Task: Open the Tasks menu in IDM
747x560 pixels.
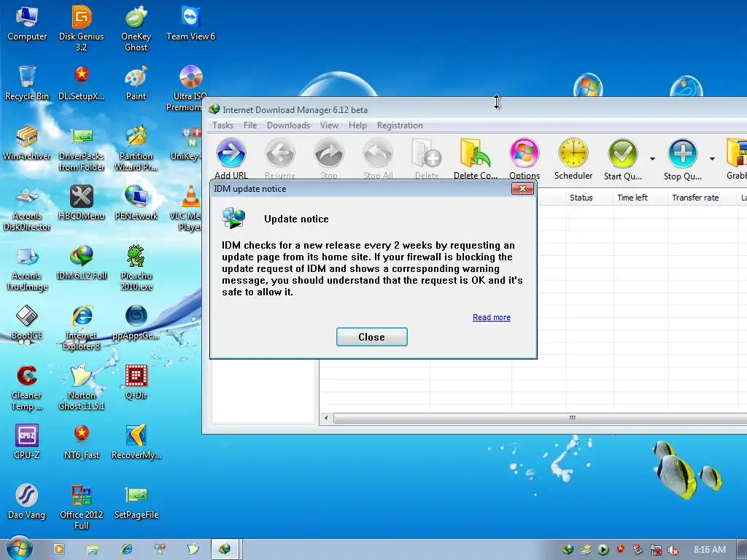Action: [222, 125]
